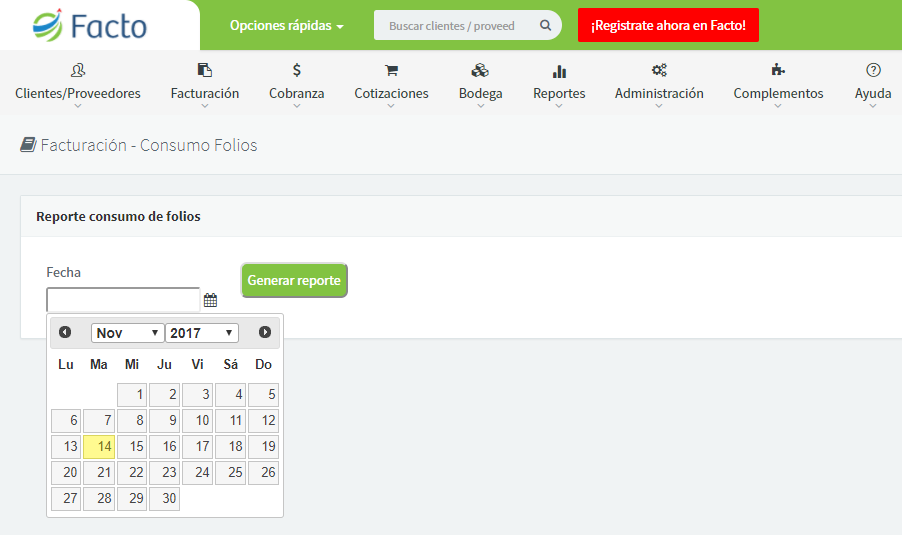This screenshot has height=535, width=902.
Task: Expand chevron under Administración
Action: 659,106
